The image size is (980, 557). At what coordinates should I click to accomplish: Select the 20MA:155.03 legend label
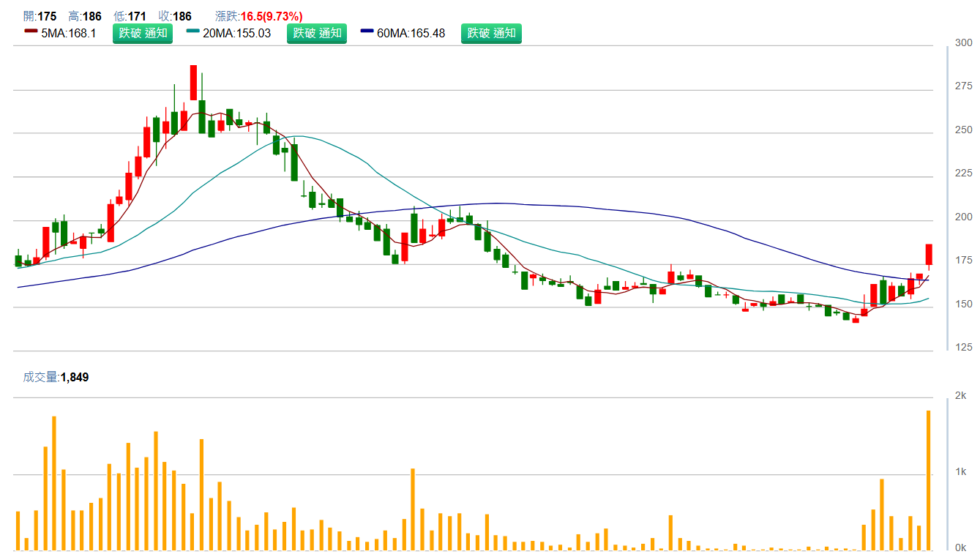237,33
